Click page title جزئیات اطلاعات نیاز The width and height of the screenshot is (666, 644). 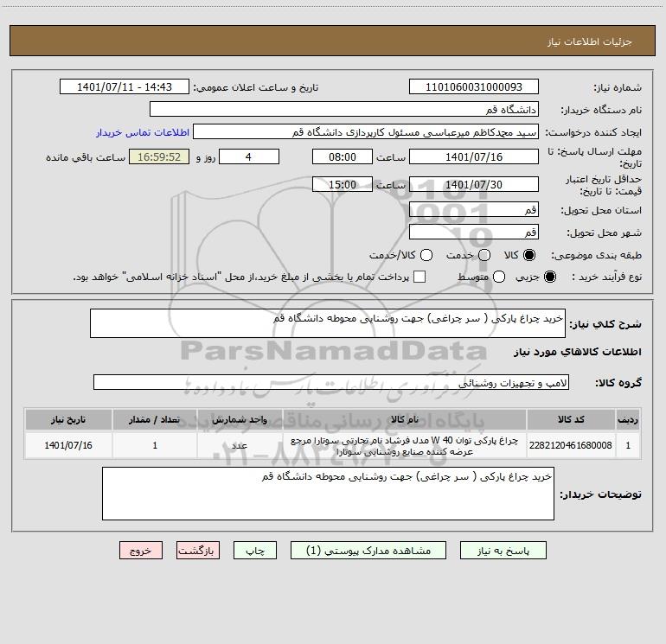(590, 41)
